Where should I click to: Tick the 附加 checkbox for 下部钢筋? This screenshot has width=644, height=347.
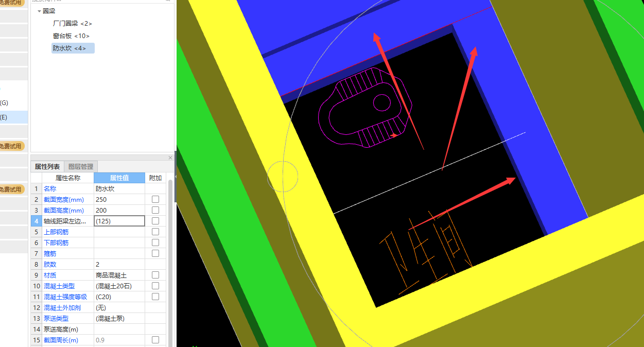coord(155,242)
